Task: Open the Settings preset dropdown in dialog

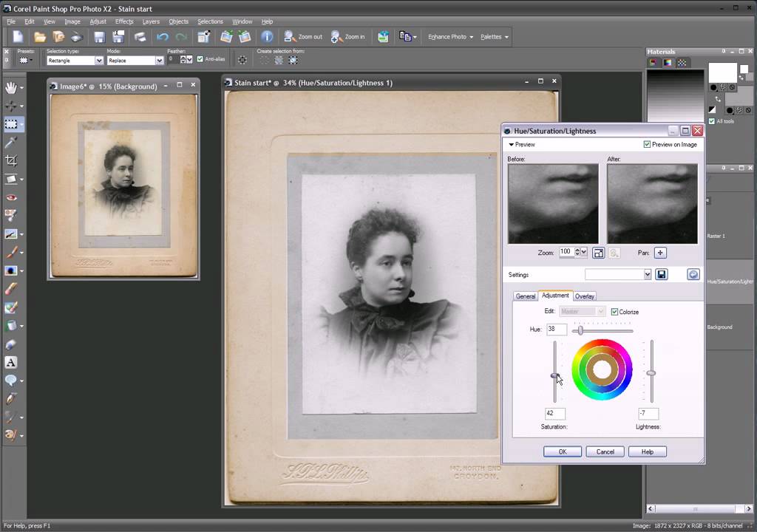Action: click(x=648, y=275)
